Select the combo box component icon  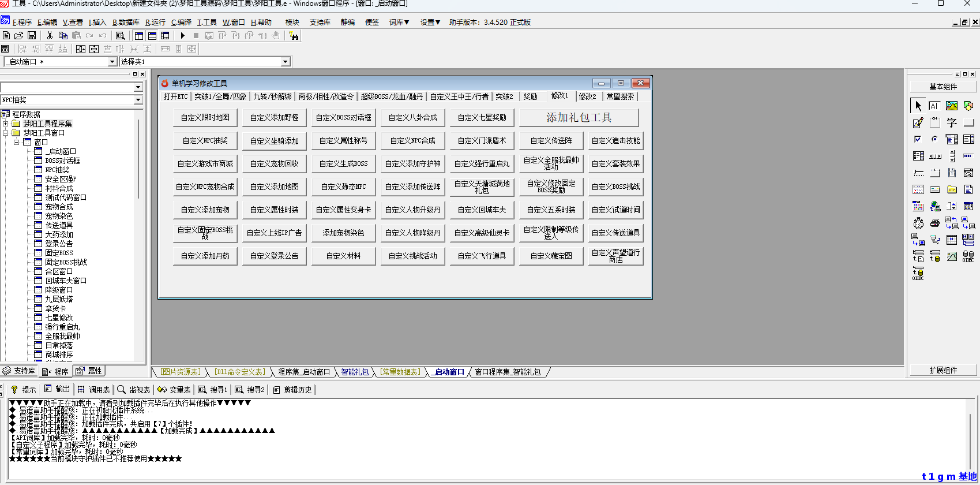pyautogui.click(x=952, y=139)
